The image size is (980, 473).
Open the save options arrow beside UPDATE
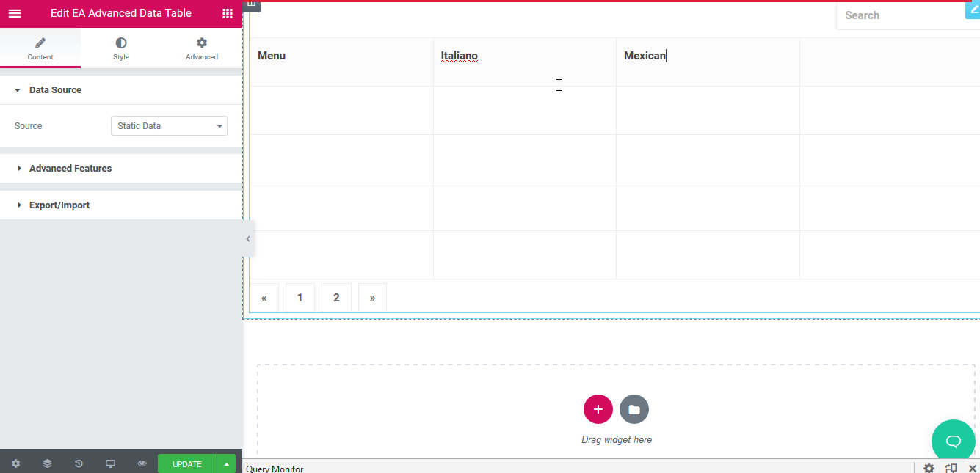click(227, 463)
